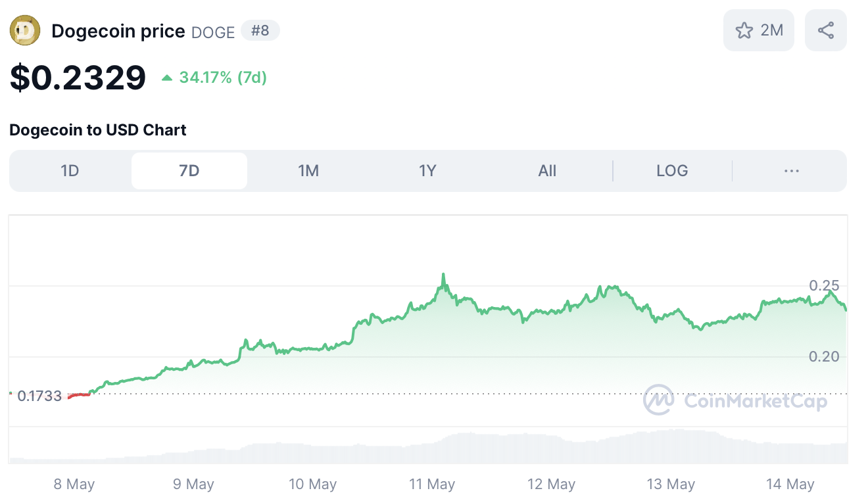The height and width of the screenshot is (497, 868).
Task: Toggle LOG scale on chart
Action: click(x=672, y=171)
